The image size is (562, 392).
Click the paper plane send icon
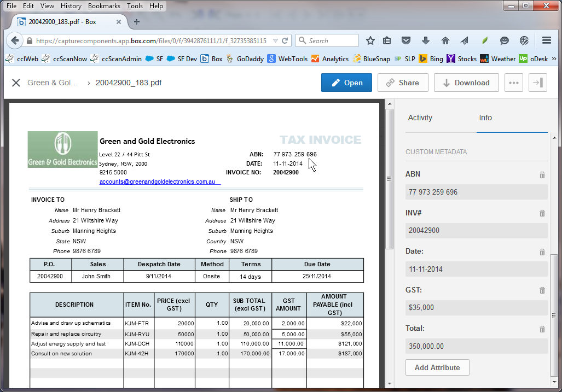(465, 40)
